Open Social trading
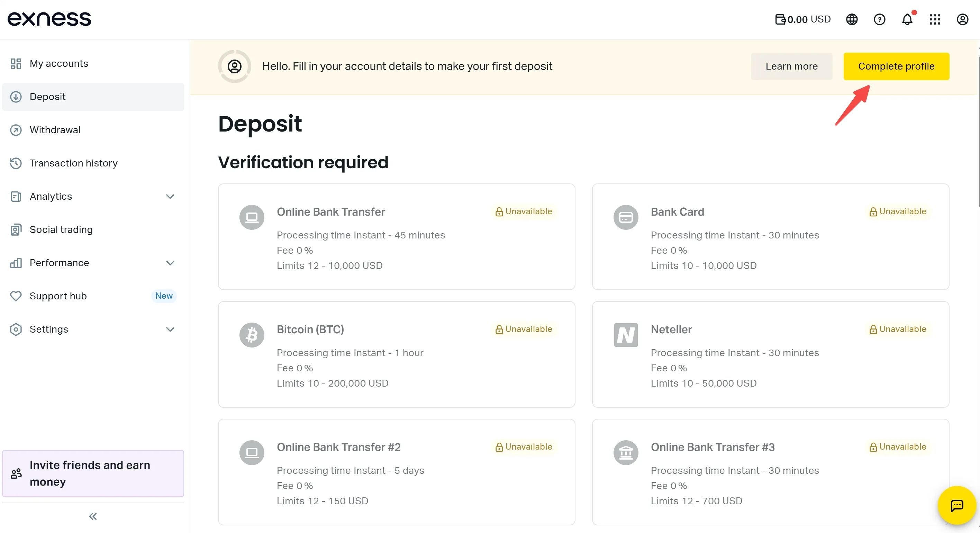The height and width of the screenshot is (533, 980). click(93, 229)
